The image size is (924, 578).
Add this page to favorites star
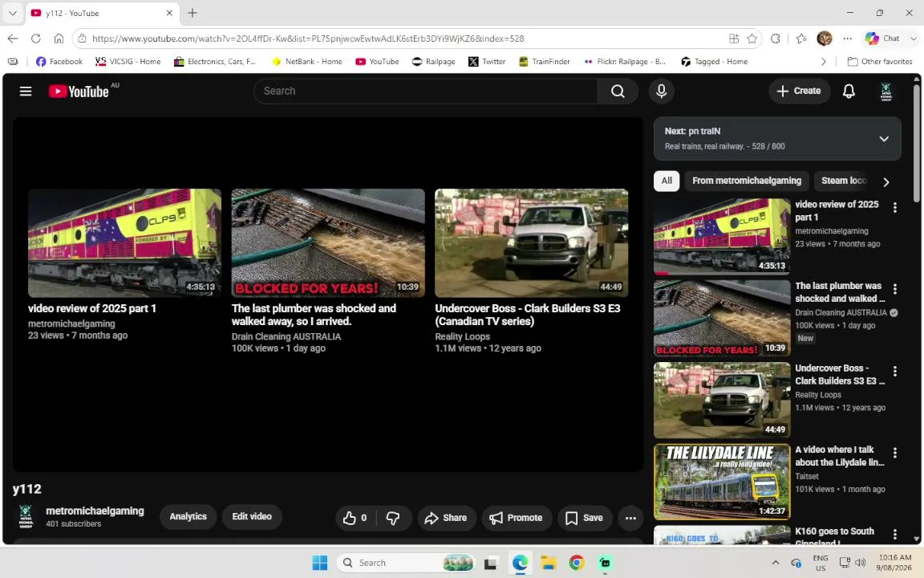752,39
